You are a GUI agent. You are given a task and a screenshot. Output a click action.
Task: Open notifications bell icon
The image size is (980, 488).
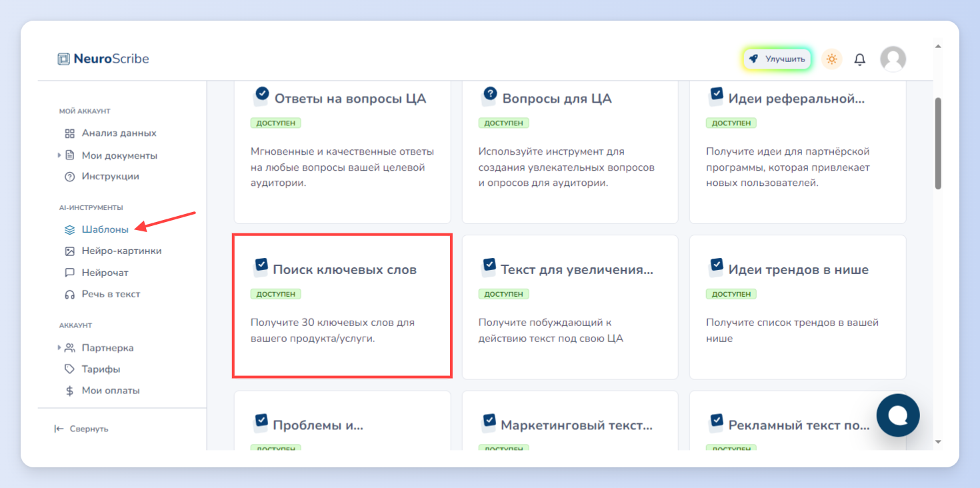point(860,59)
